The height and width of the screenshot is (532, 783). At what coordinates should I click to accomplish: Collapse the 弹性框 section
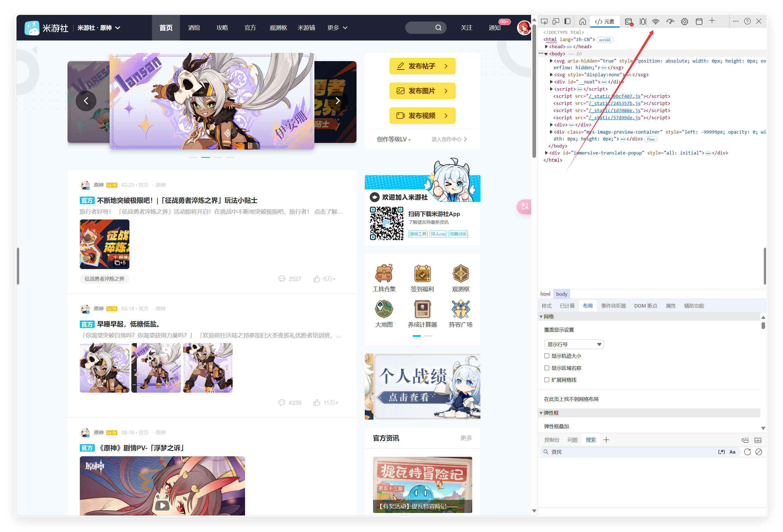541,413
